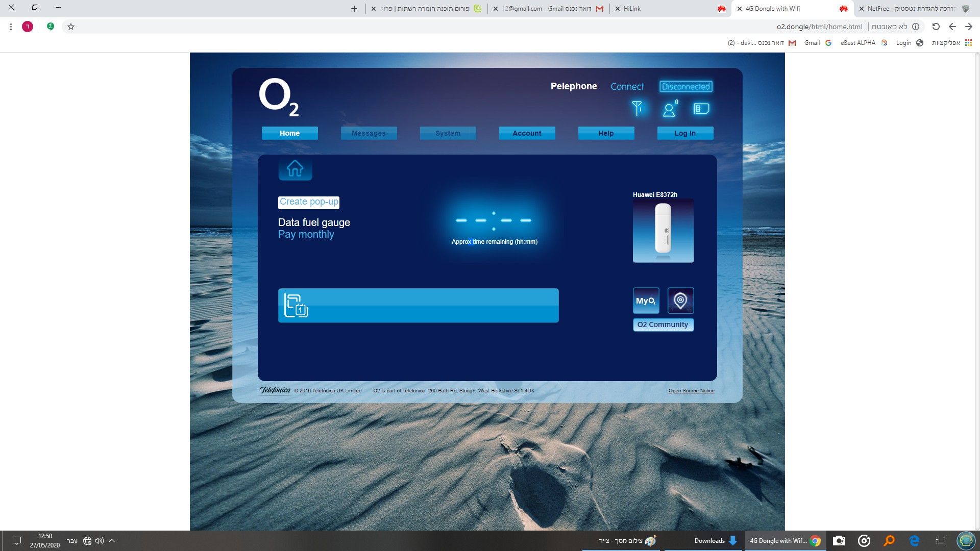Open the MyO2 shortcut icon
Image resolution: width=980 pixels, height=551 pixels.
click(646, 300)
